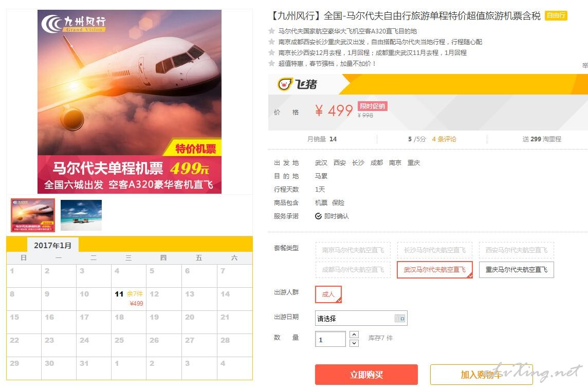Image resolution: width=588 pixels, height=389 pixels.
Task: Click the 加入购物车 add to cart button
Action: (x=481, y=375)
